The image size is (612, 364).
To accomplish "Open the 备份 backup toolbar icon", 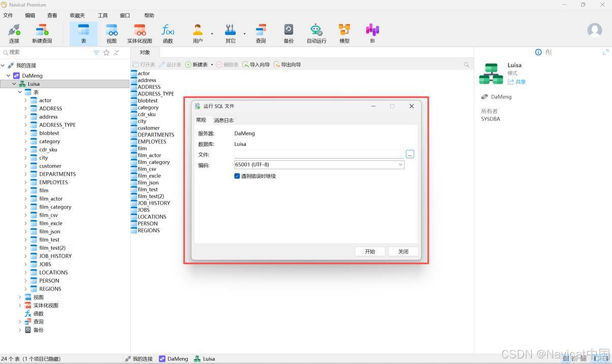I will click(x=289, y=34).
